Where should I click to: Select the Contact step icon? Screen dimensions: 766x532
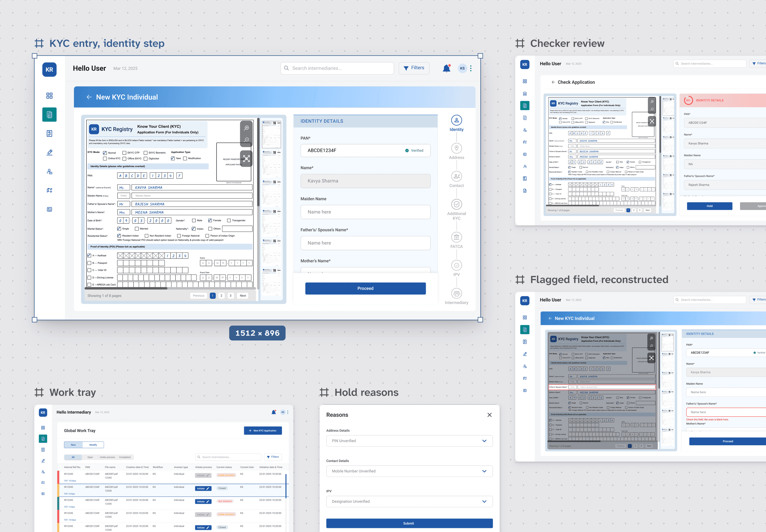[456, 176]
